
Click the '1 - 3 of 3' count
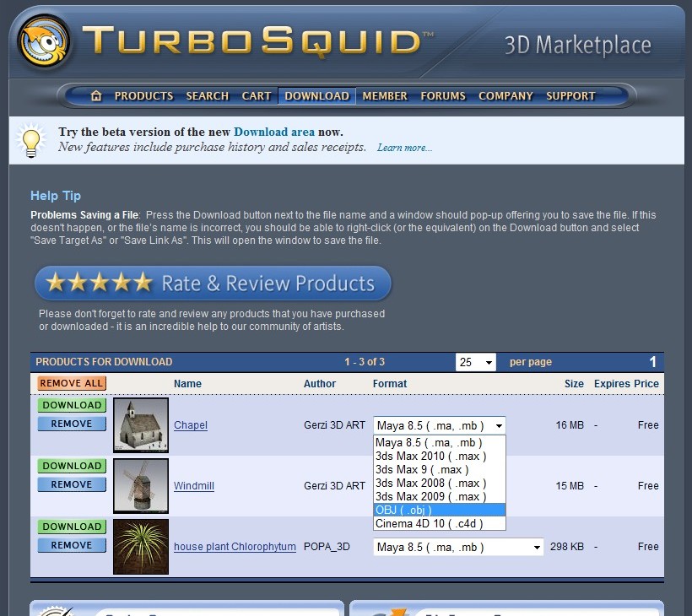click(365, 362)
